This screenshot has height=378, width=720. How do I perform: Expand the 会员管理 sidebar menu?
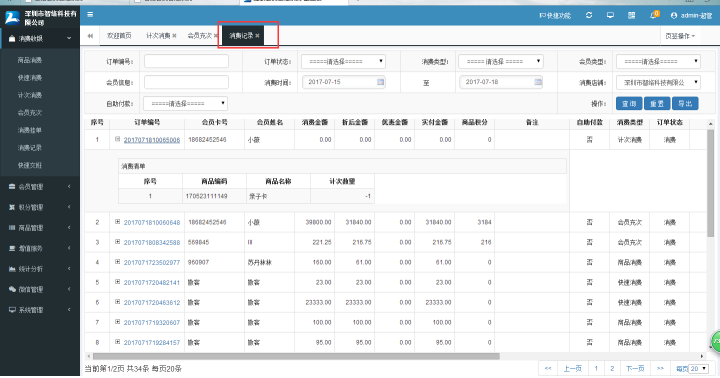[40, 186]
